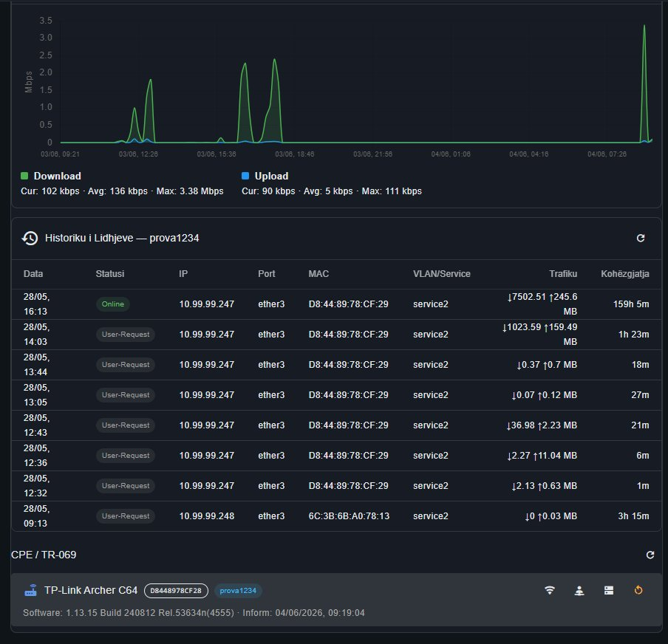
Task: Click the D8448978CF28 serial badge
Action: coord(176,591)
